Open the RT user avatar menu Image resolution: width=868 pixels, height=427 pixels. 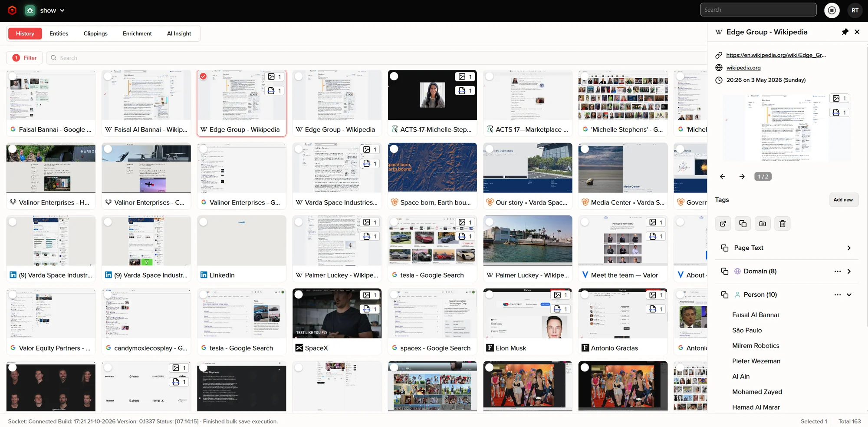click(x=855, y=10)
